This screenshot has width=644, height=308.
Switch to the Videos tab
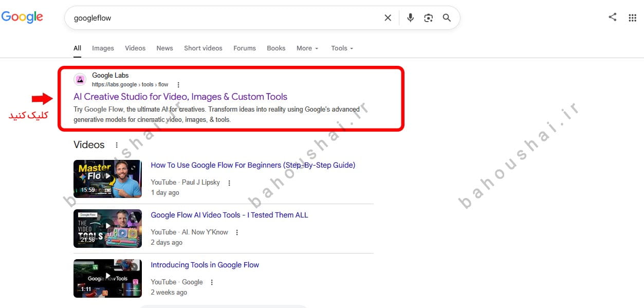point(135,48)
